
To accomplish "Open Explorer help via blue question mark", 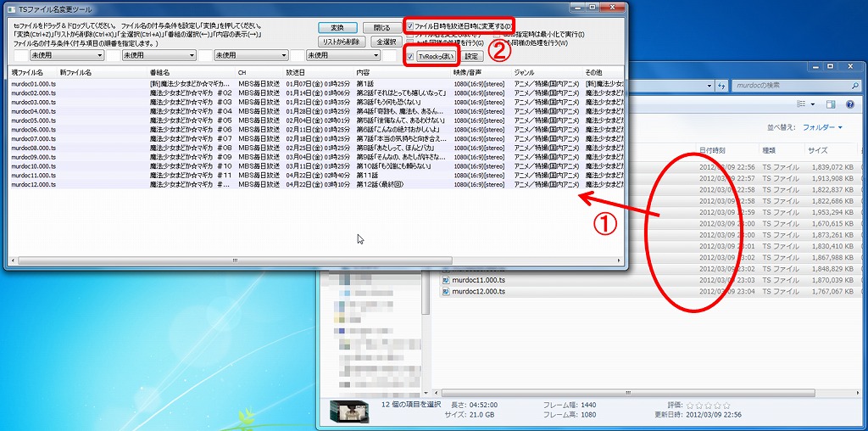I will pos(849,104).
